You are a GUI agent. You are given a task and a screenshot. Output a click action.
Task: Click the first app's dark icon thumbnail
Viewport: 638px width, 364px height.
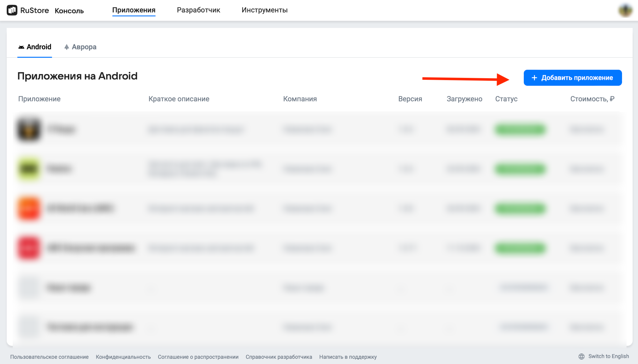click(x=29, y=129)
